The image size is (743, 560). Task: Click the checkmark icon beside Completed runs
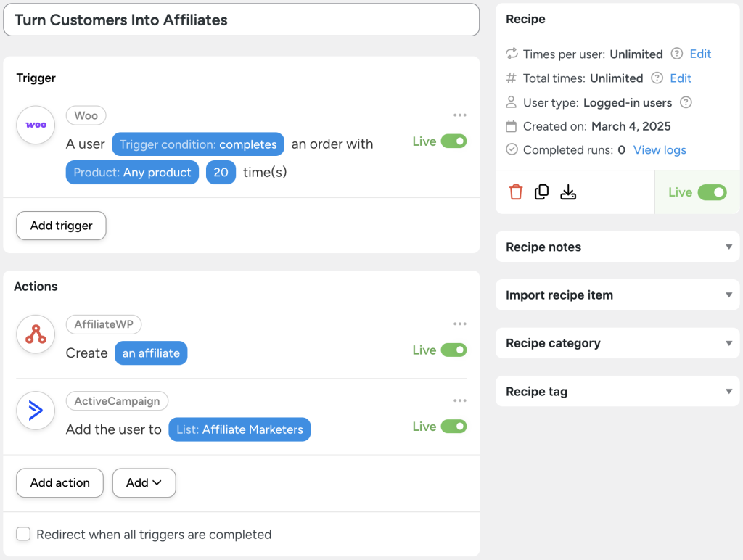510,149
